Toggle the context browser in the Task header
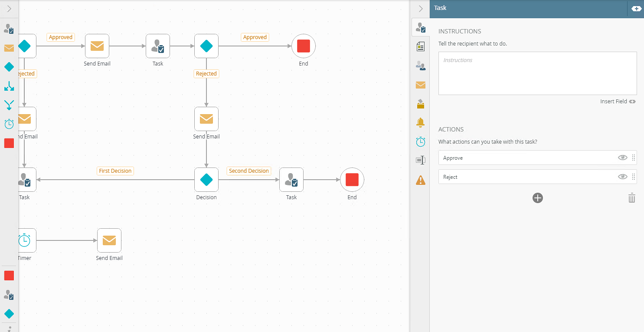 point(636,9)
